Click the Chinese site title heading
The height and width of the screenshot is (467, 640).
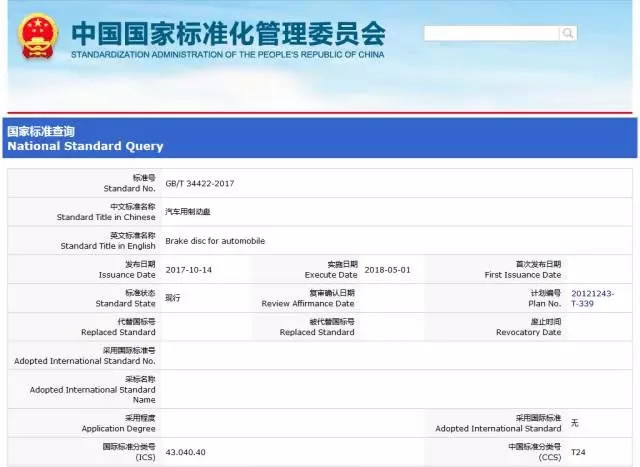(x=227, y=32)
